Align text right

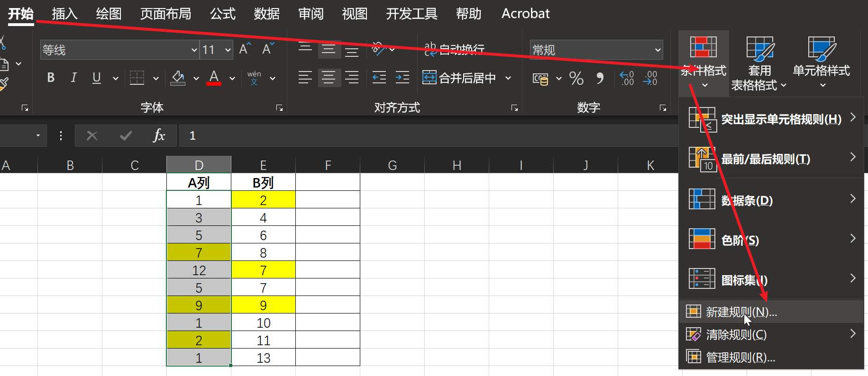352,77
